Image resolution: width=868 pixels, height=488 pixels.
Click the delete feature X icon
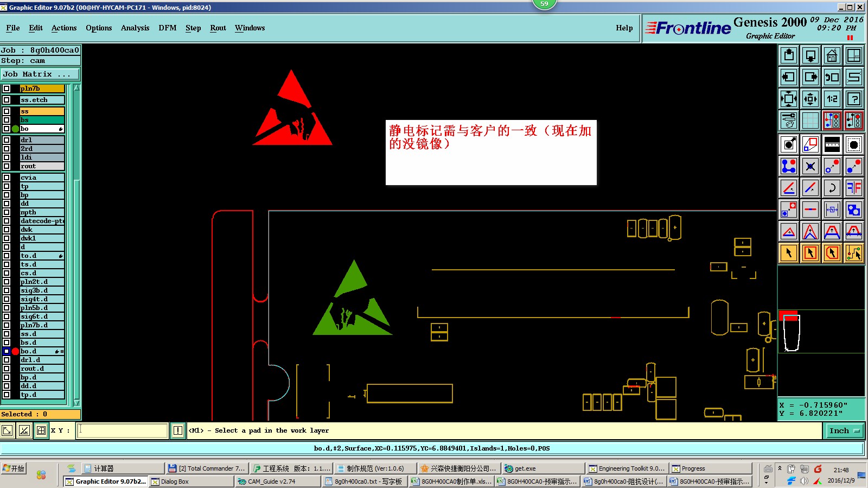click(810, 166)
